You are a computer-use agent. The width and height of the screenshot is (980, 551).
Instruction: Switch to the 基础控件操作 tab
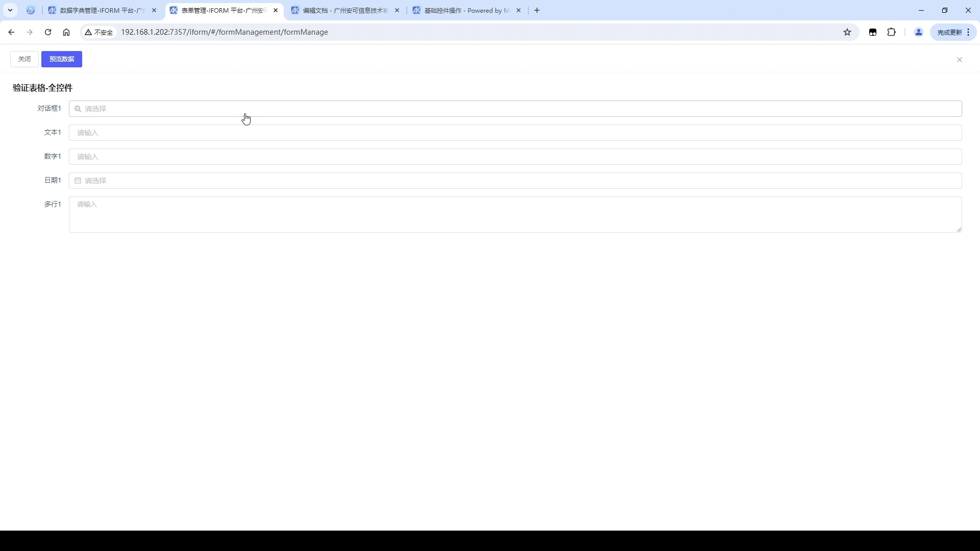(x=465, y=10)
